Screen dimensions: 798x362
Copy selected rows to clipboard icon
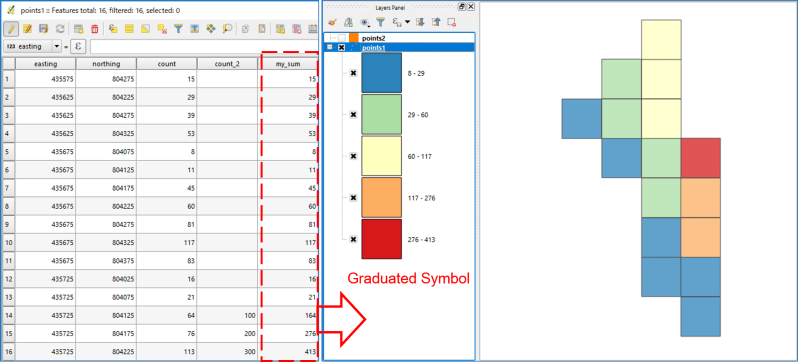point(245,29)
